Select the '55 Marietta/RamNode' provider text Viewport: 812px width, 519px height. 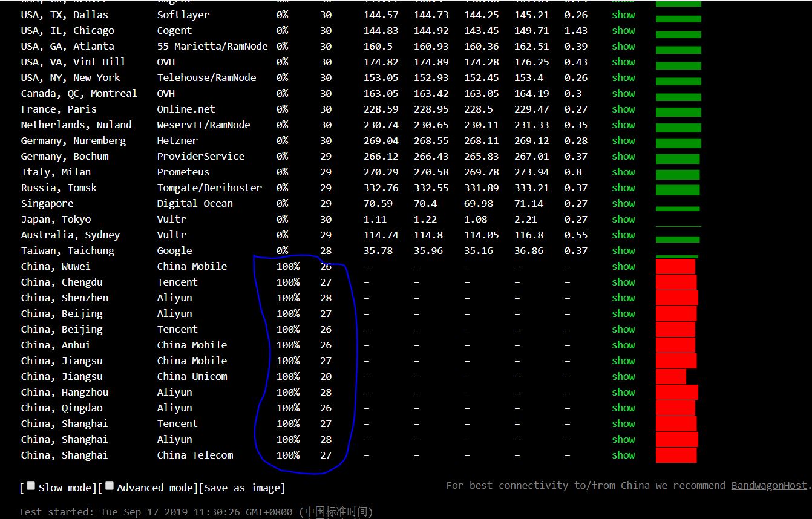point(212,46)
